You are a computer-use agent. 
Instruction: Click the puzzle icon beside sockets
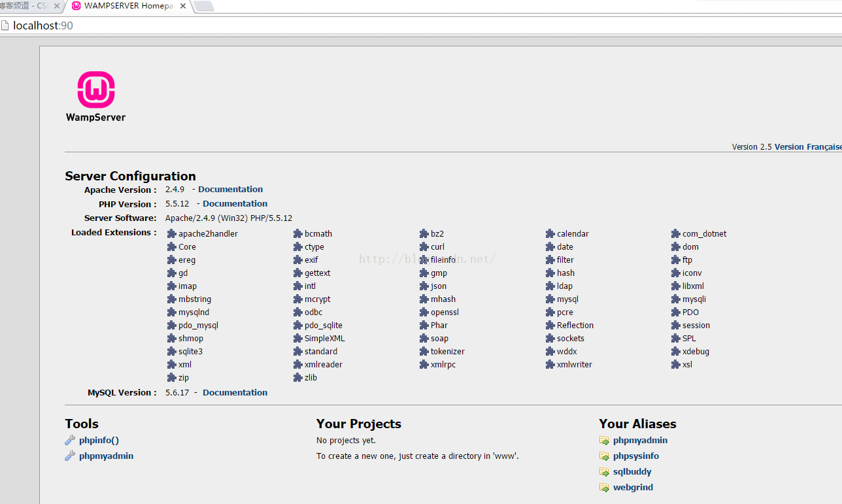click(550, 338)
